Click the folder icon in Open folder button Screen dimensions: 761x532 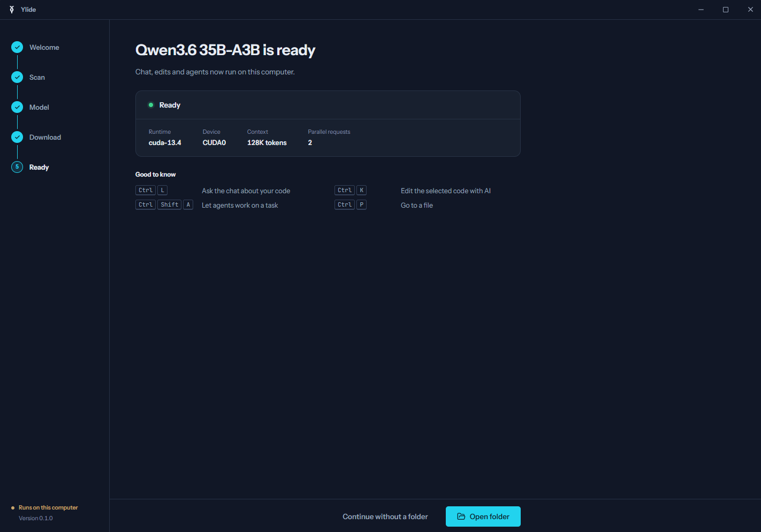[x=461, y=516]
